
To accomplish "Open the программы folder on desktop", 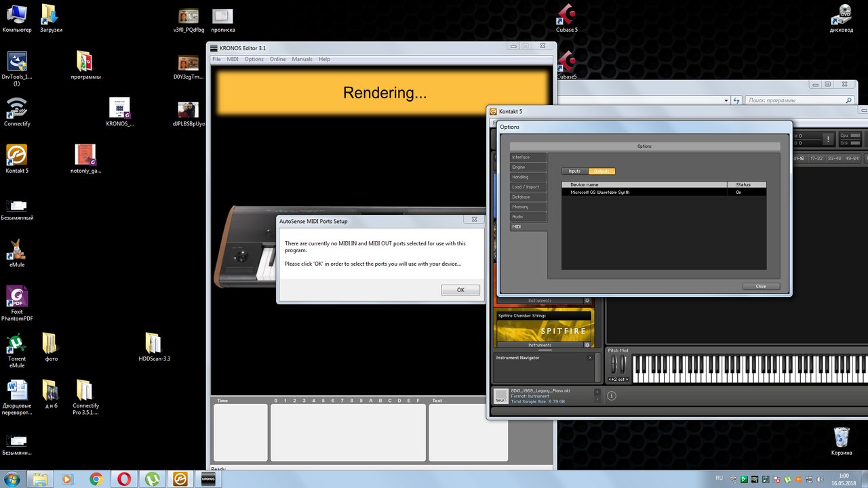I will 85,66.
